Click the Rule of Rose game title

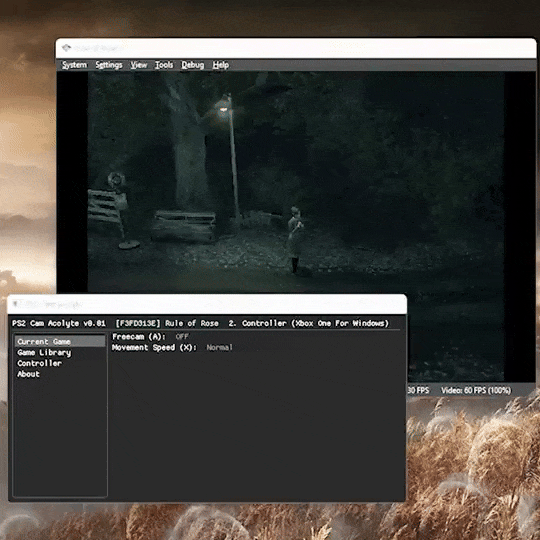[191, 323]
